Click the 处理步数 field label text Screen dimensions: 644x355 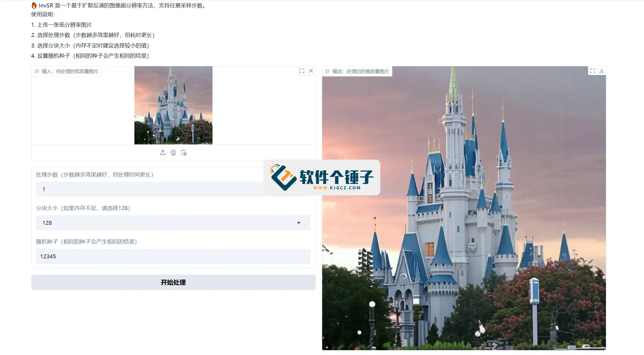coord(95,175)
